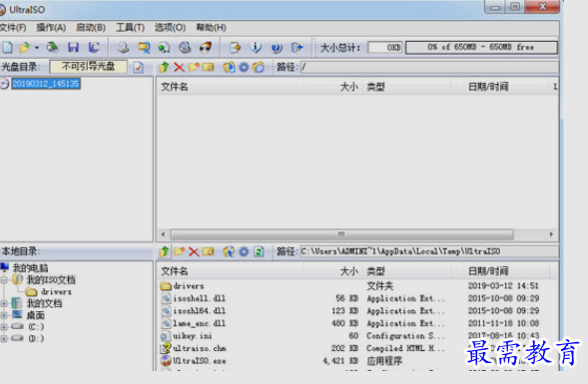This screenshot has width=588, height=384.
Task: Open the 启动(B) menu
Action: 91,27
